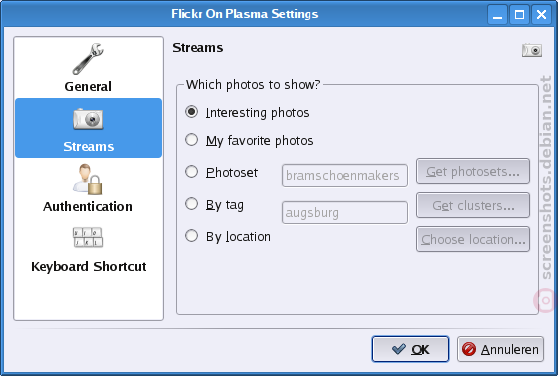Click the camera icon beside Streams header

[x=532, y=50]
